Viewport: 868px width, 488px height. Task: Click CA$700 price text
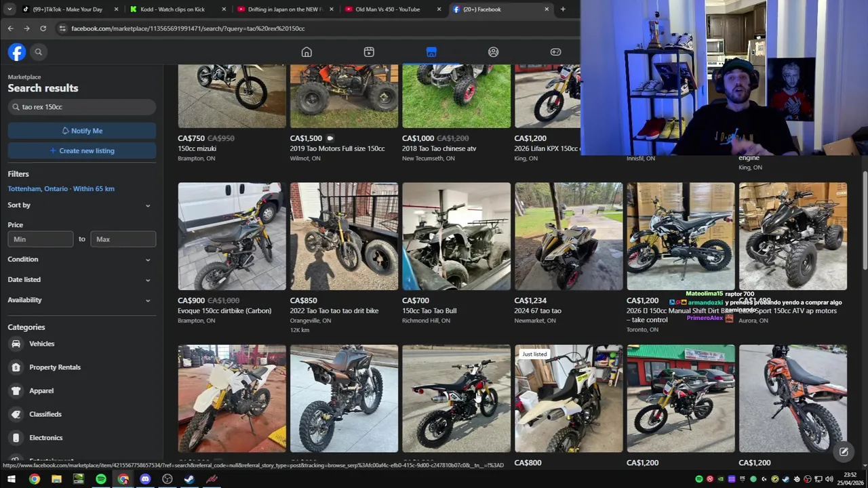click(416, 300)
